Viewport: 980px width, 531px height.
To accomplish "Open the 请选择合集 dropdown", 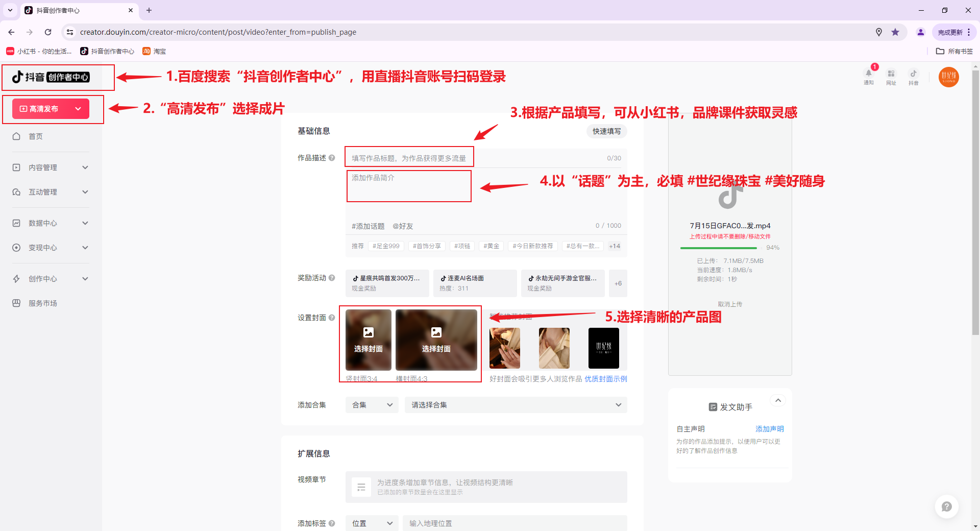I will [516, 405].
